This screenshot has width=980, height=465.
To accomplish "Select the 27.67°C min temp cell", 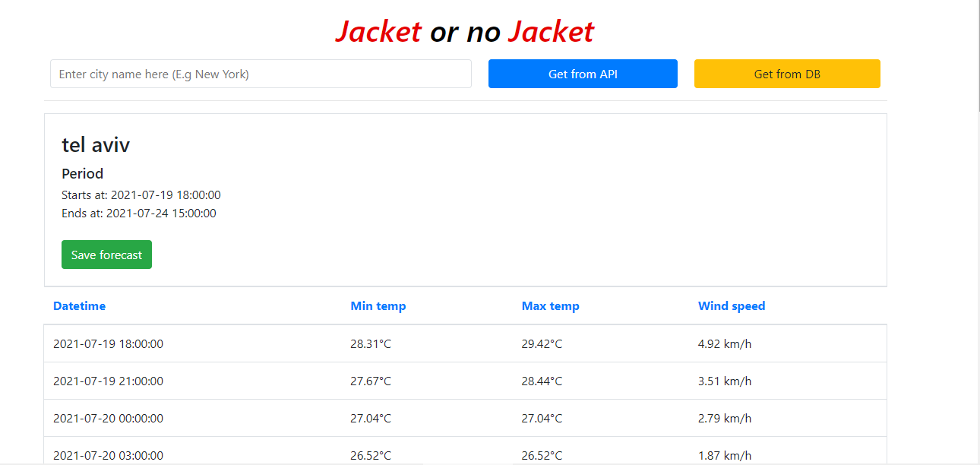I will point(371,381).
